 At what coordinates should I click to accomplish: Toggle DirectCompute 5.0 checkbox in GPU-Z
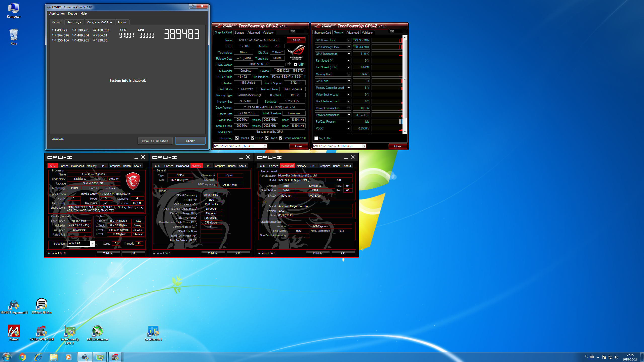[280, 138]
